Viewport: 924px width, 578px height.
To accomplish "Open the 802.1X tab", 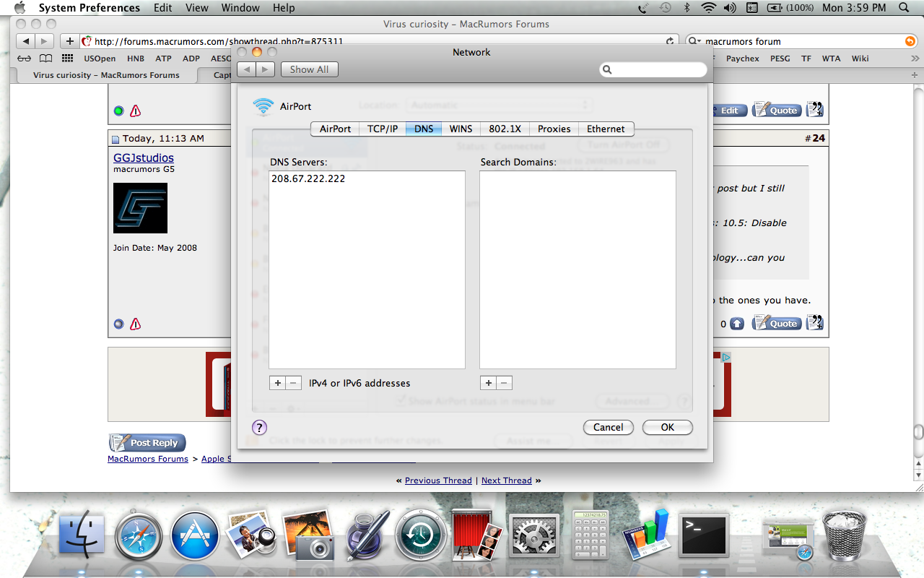I will click(x=505, y=129).
